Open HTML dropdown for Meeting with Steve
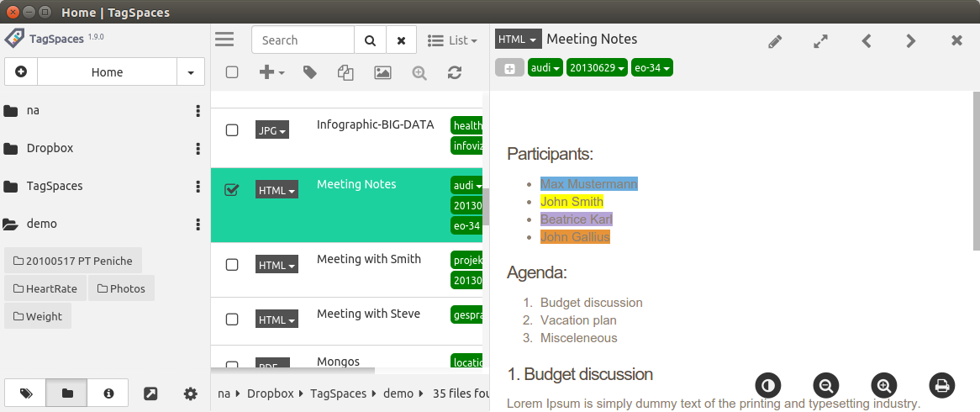The height and width of the screenshot is (412, 980). click(277, 320)
